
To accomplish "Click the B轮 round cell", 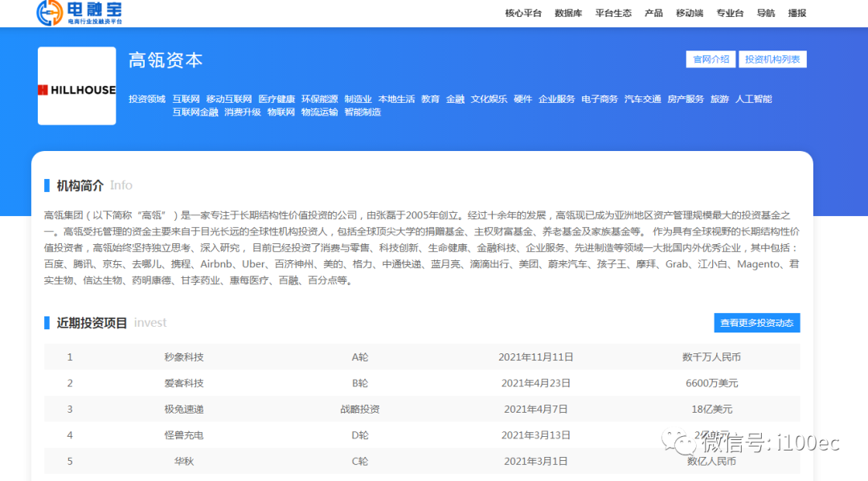I will (360, 383).
